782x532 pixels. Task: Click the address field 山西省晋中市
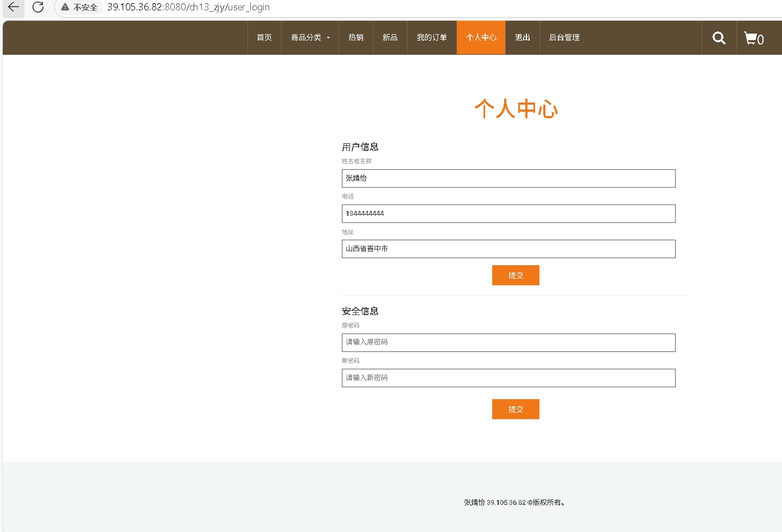click(508, 249)
